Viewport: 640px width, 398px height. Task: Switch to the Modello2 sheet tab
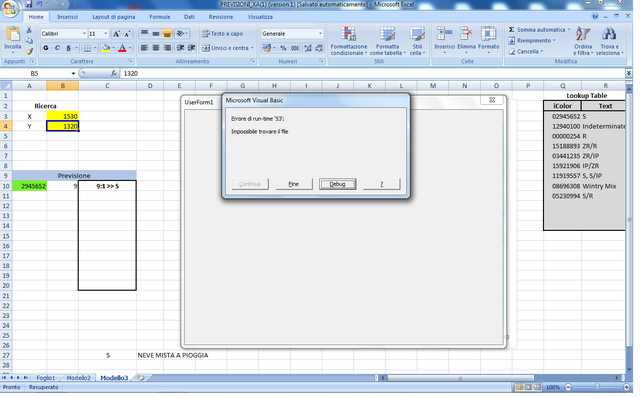78,378
